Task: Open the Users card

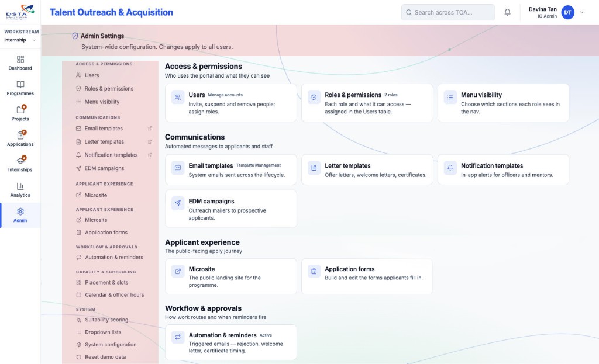Action: (x=230, y=103)
